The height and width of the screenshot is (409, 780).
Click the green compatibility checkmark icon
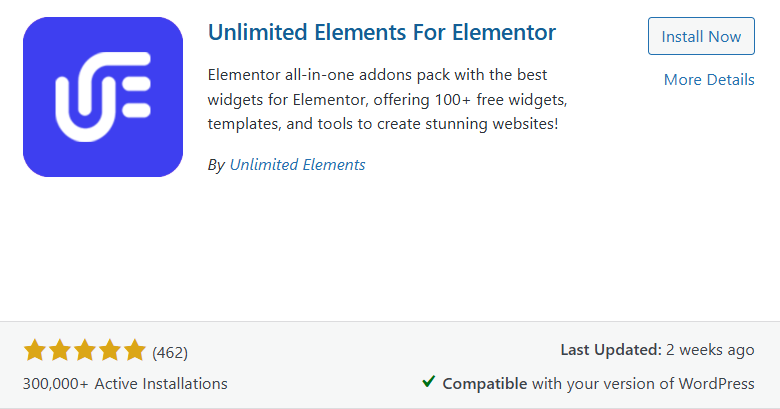[x=428, y=382]
